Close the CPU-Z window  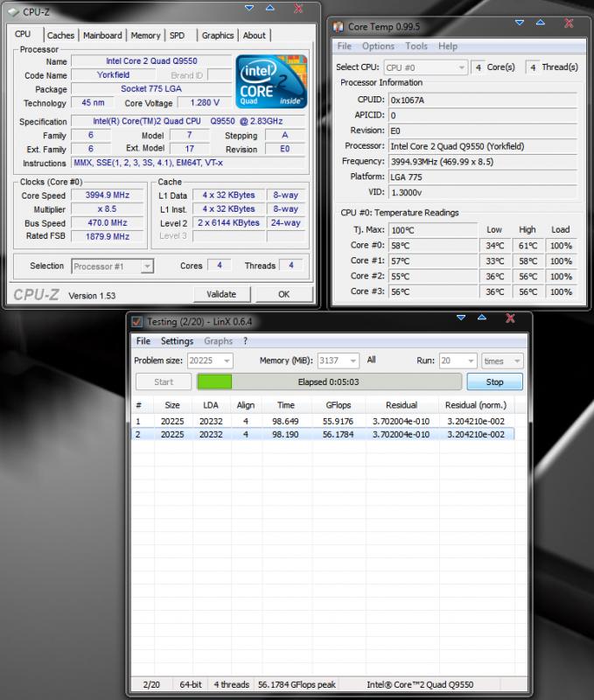pyautogui.click(x=298, y=8)
